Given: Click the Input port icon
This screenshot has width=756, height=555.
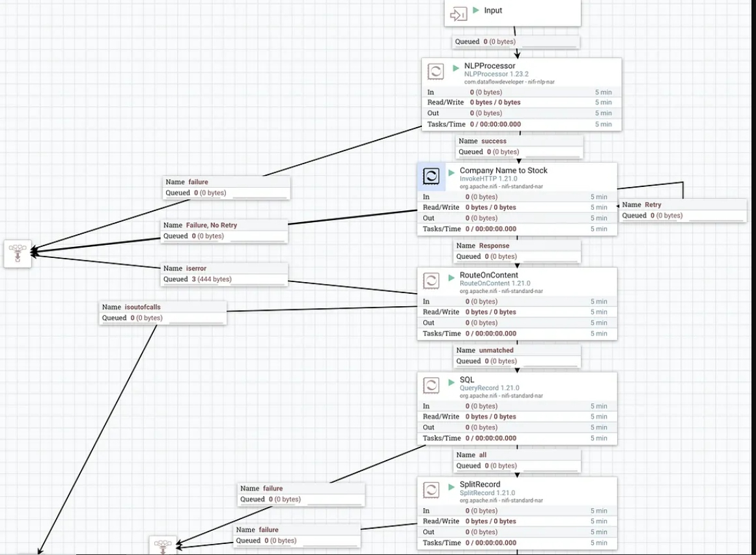Looking at the screenshot, I should tap(458, 14).
